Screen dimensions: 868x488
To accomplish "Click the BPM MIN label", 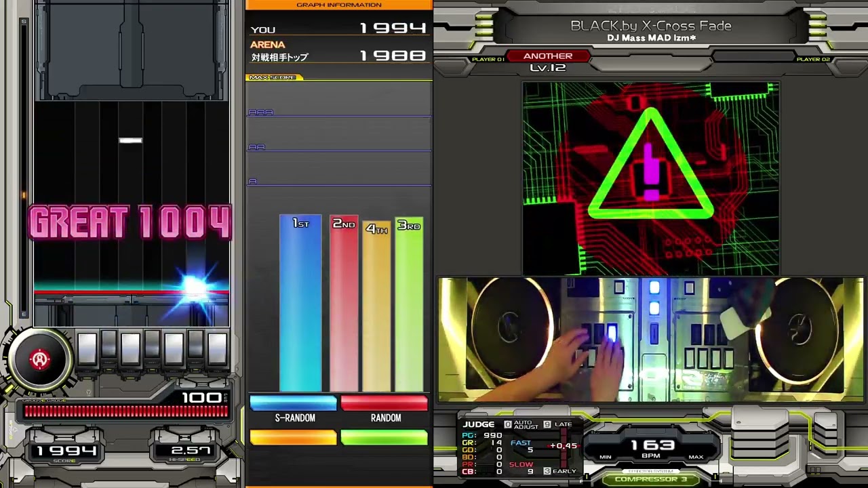I will 606,457.
